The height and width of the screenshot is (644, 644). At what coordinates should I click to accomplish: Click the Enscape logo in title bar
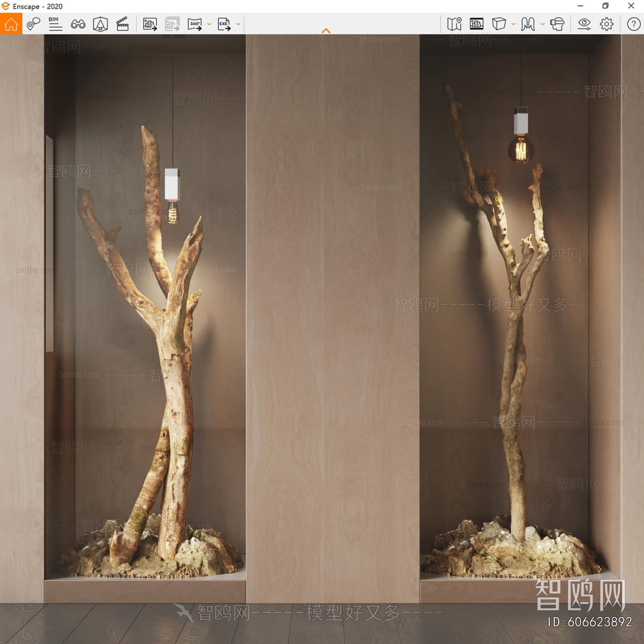(x=6, y=6)
